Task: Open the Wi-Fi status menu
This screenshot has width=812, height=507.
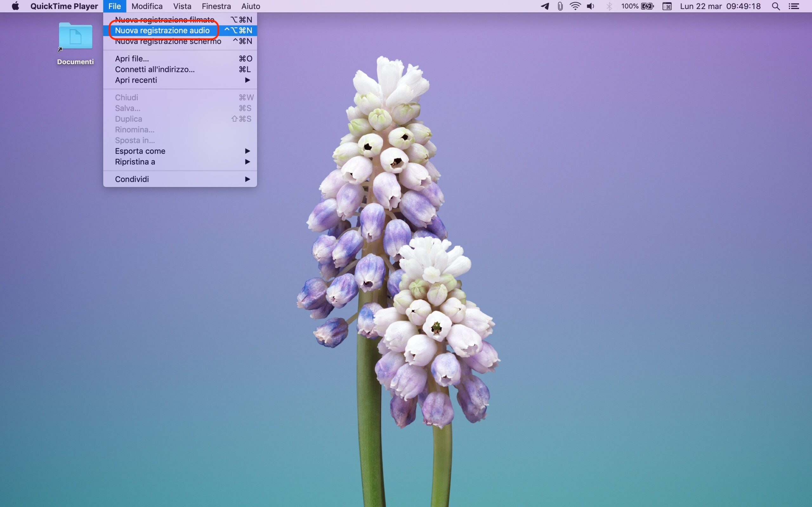Action: (575, 6)
